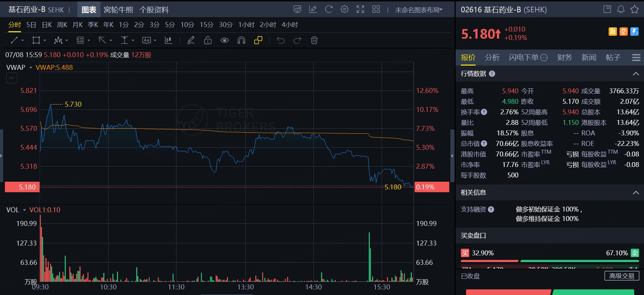The height and width of the screenshot is (295, 644).
Task: Toggle drawings visibility eye icon
Action: pos(224,40)
